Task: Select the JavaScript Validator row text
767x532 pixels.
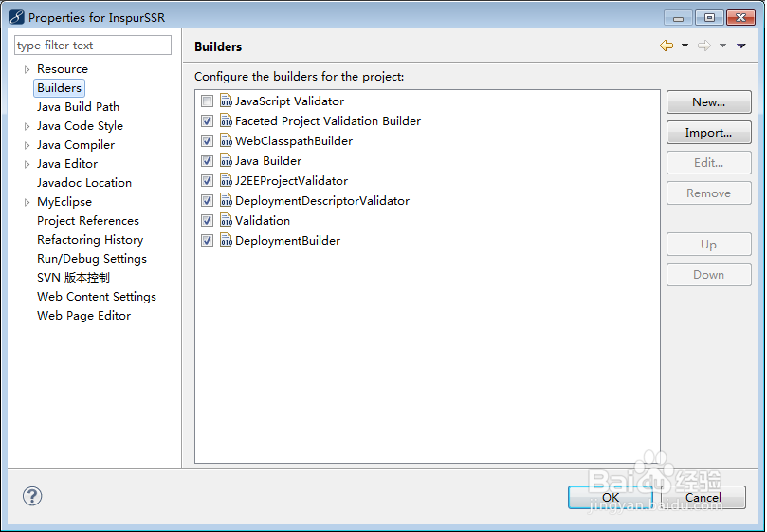Action: click(289, 101)
